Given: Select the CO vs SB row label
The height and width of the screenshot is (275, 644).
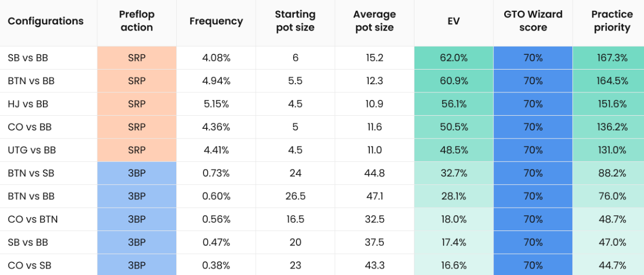Looking at the screenshot, I should pos(29,266).
